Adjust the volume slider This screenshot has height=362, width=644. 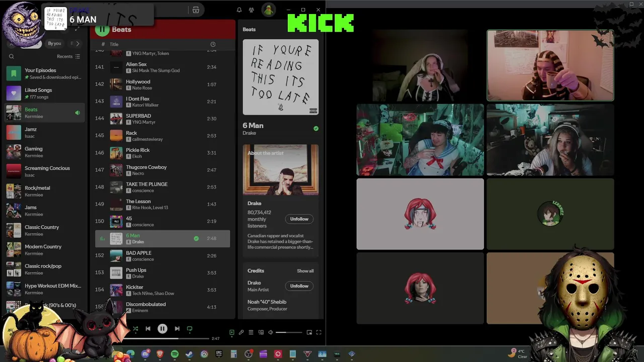coord(289,332)
